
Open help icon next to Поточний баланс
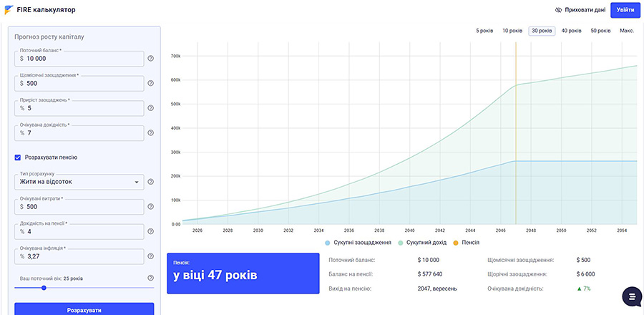[150, 59]
